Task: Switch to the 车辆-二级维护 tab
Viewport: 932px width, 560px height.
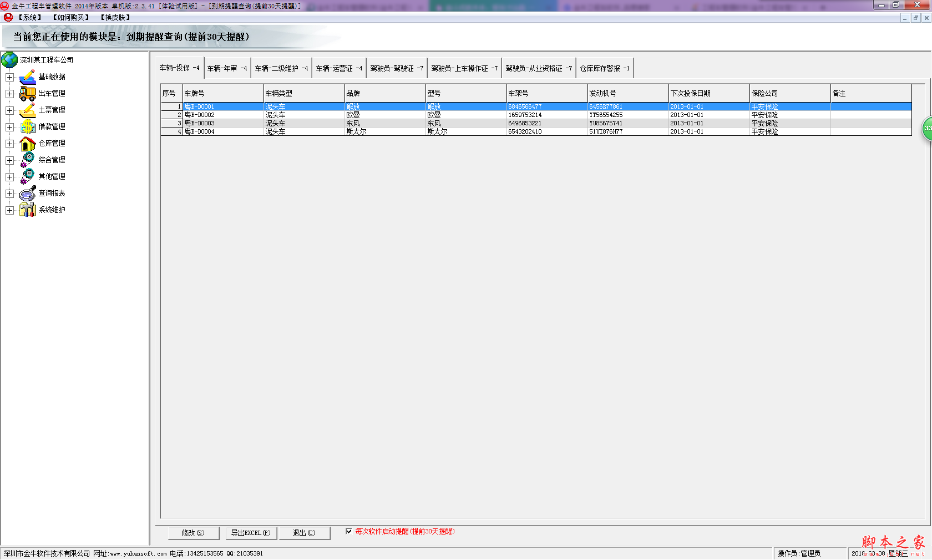Action: pyautogui.click(x=281, y=68)
